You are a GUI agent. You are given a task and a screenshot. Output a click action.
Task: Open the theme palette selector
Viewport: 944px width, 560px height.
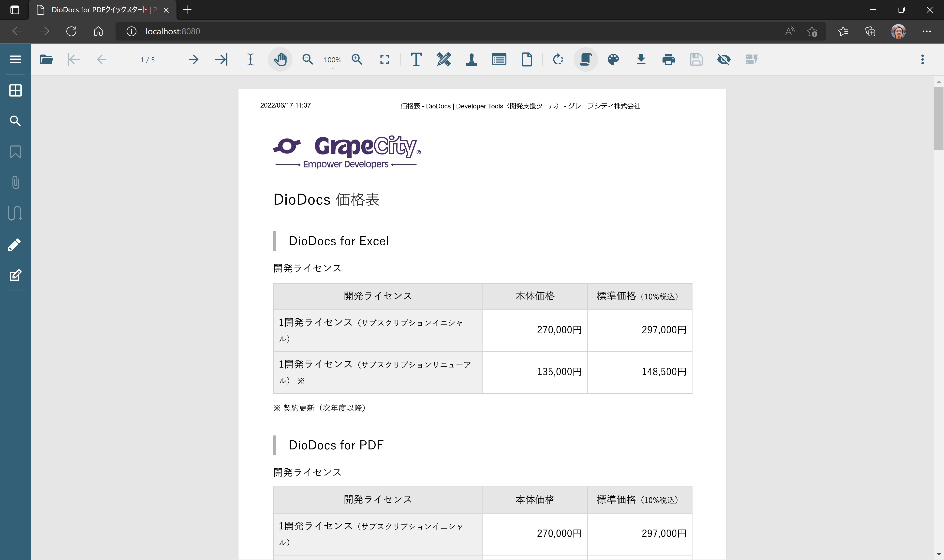pyautogui.click(x=613, y=59)
